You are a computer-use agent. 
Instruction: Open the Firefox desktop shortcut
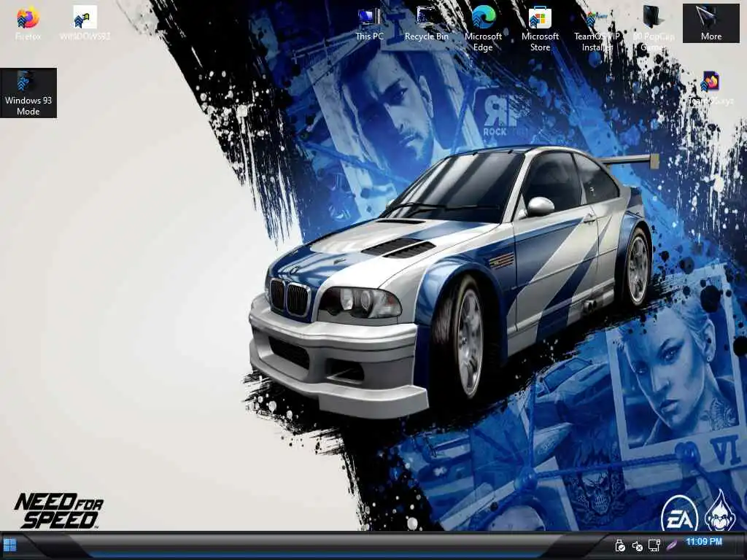click(28, 23)
